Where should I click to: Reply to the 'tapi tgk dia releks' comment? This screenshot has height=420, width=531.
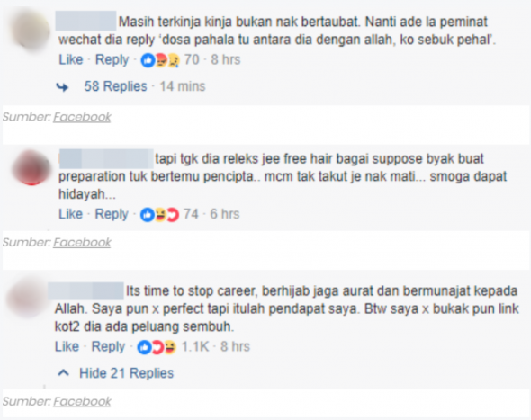click(x=112, y=214)
